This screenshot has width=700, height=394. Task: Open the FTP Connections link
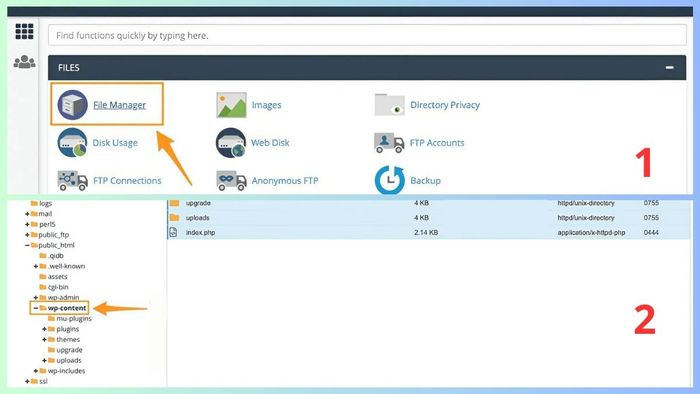127,181
